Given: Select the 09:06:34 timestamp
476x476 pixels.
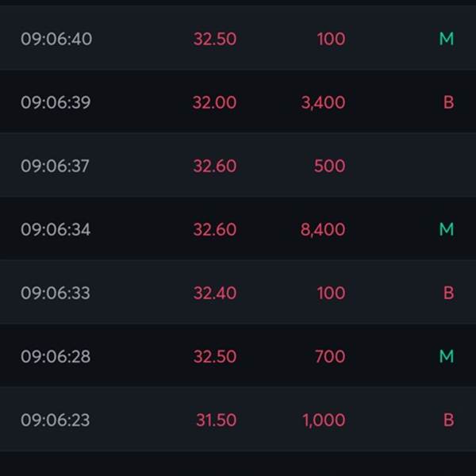Looking at the screenshot, I should [x=56, y=229].
